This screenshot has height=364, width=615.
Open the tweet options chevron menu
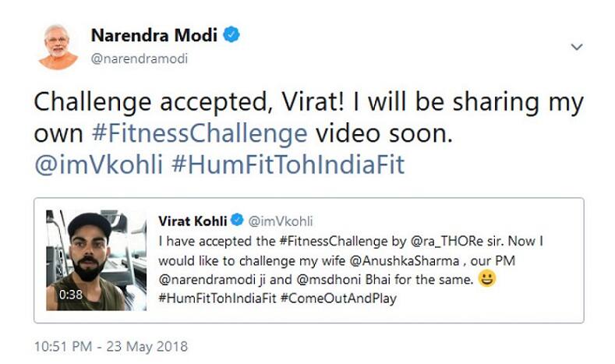577,47
